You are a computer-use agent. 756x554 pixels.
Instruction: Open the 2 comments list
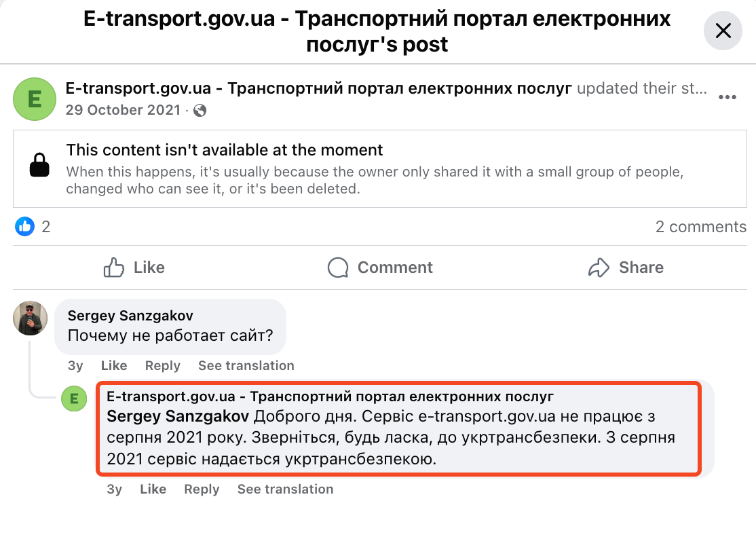pyautogui.click(x=700, y=227)
